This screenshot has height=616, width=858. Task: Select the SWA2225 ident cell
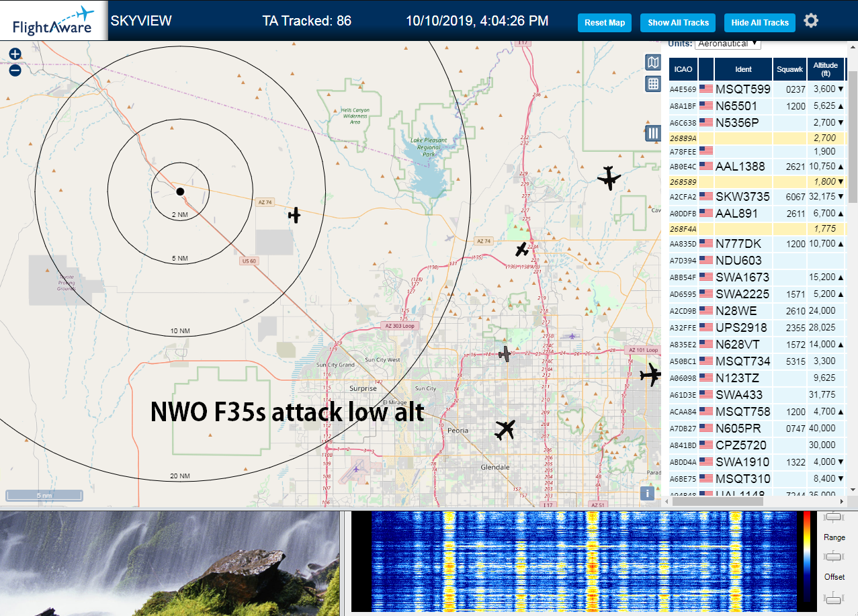(744, 294)
